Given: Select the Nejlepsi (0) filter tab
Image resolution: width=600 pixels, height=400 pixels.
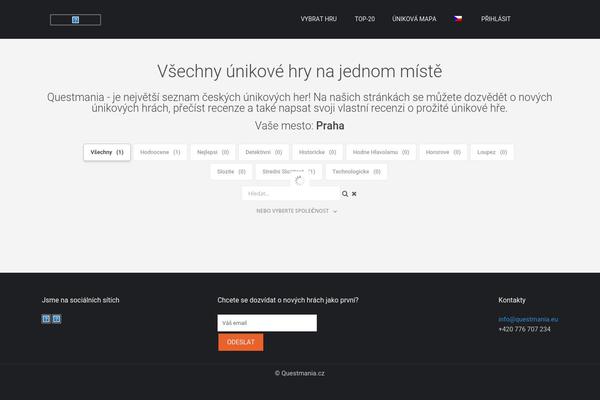Looking at the screenshot, I should pos(213,152).
